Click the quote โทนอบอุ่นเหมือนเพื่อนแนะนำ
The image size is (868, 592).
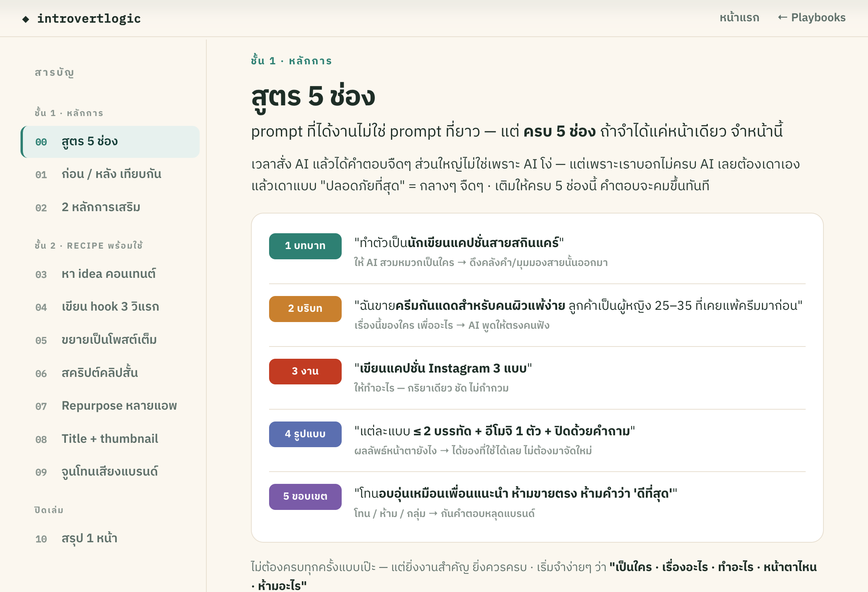tap(516, 494)
